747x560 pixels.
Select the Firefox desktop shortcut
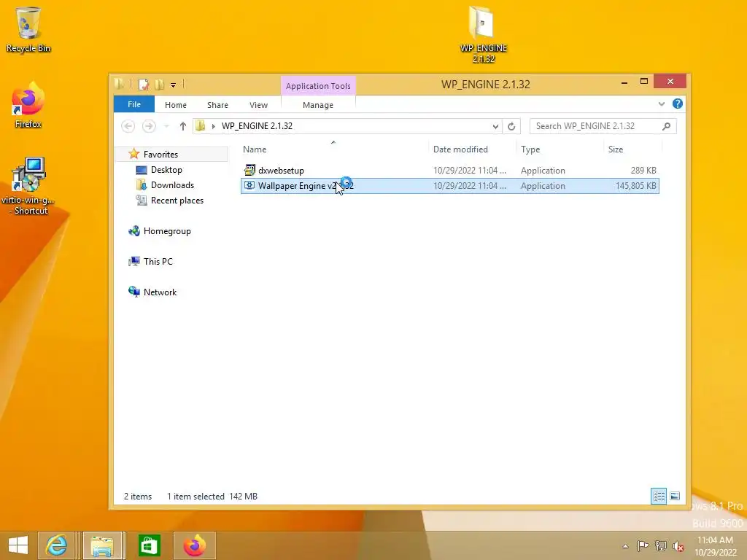pyautogui.click(x=28, y=105)
